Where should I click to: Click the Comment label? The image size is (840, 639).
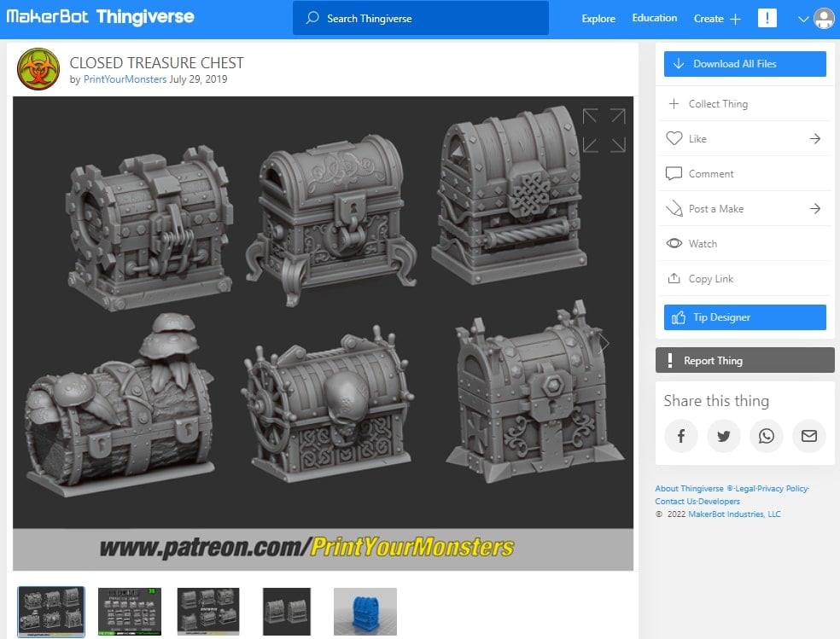pos(711,173)
